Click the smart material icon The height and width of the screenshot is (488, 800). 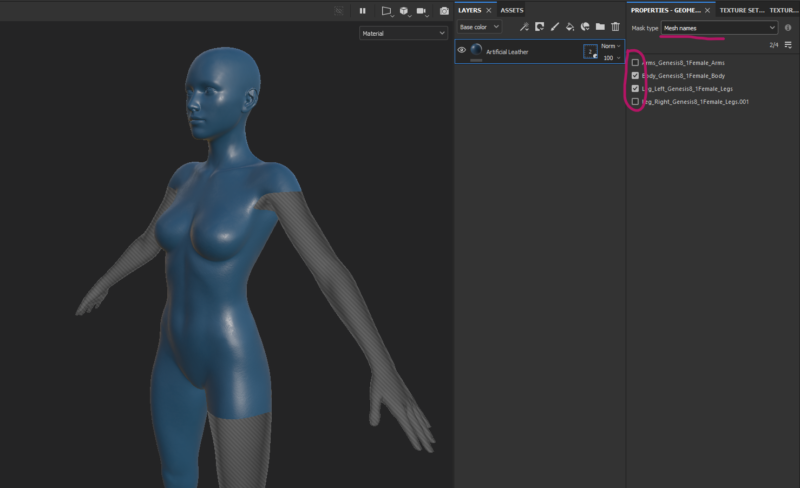point(585,27)
